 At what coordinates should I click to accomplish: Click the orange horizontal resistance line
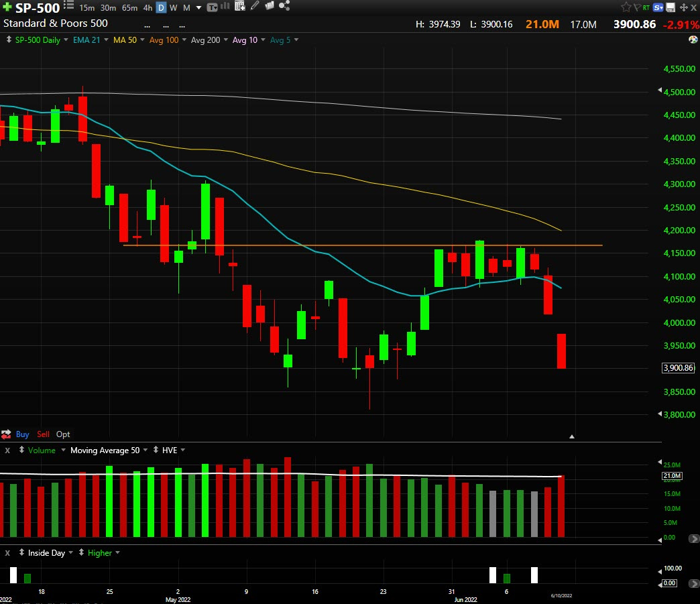pos(363,245)
